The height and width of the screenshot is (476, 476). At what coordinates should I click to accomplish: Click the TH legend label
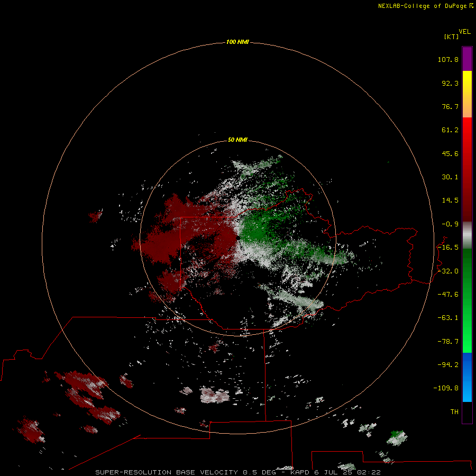click(x=454, y=412)
